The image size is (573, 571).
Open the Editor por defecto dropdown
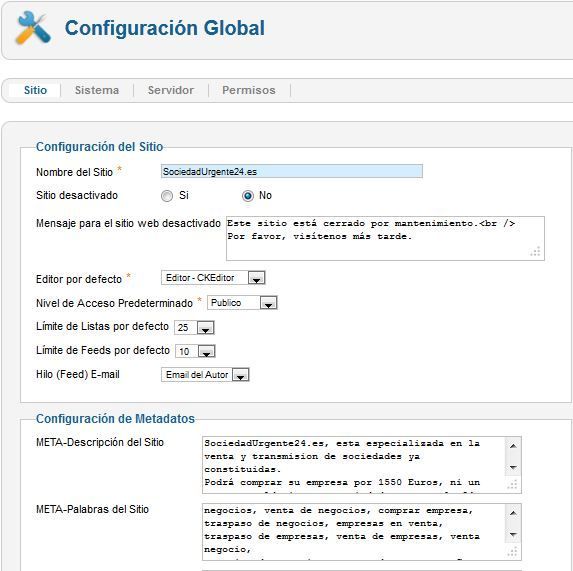point(213,278)
